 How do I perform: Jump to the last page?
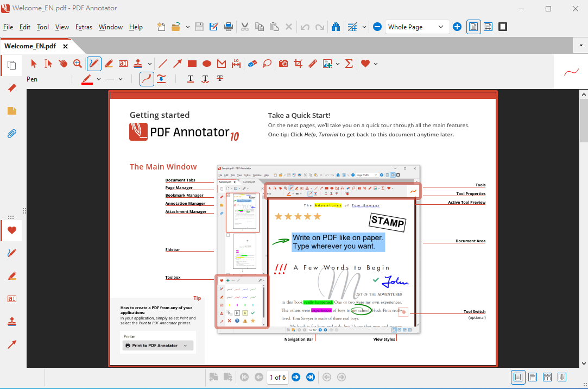click(x=310, y=377)
